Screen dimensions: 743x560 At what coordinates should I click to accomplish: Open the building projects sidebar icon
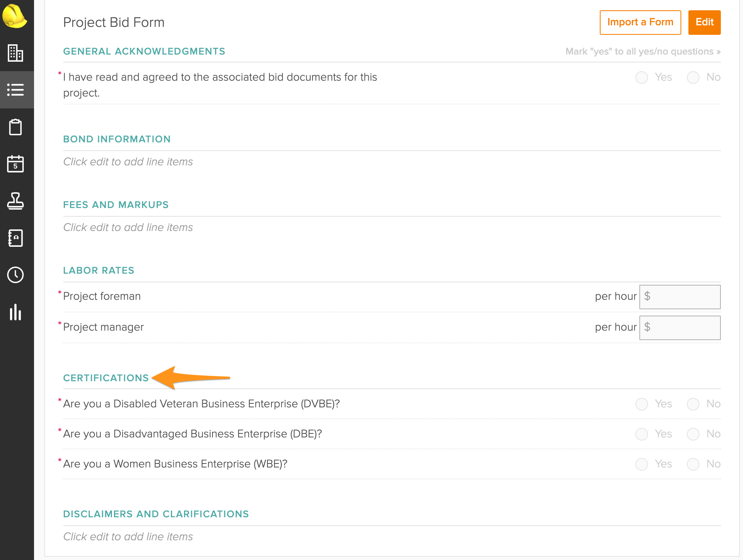pos(15,53)
